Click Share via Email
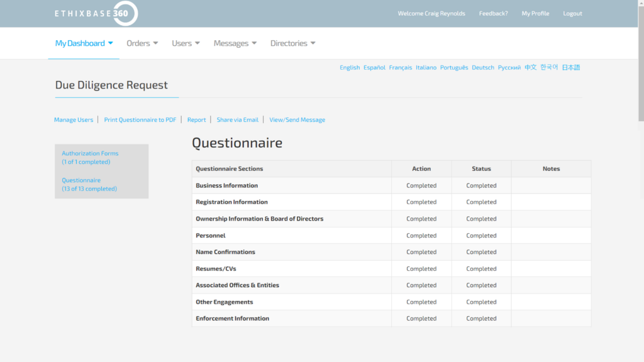The image size is (644, 362). [237, 120]
